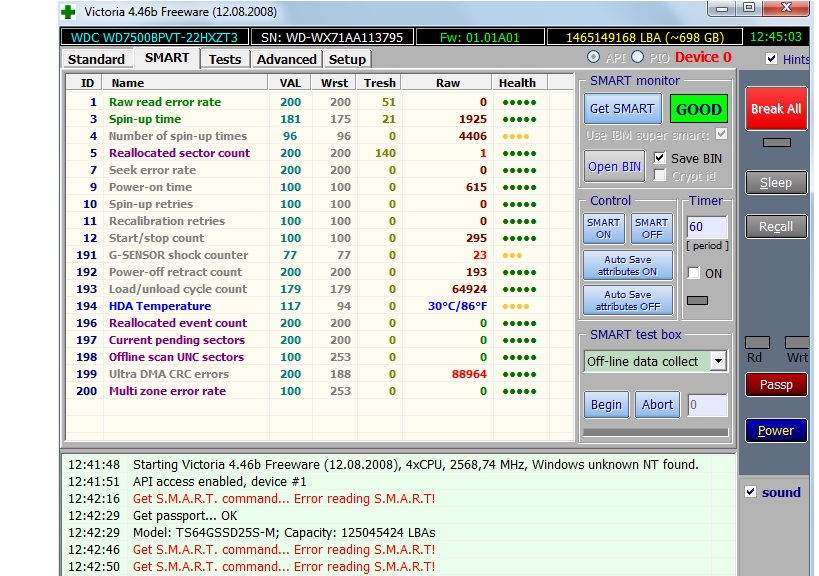Image resolution: width=819 pixels, height=576 pixels.
Task: Select the Raw read error rate row
Action: [320, 102]
